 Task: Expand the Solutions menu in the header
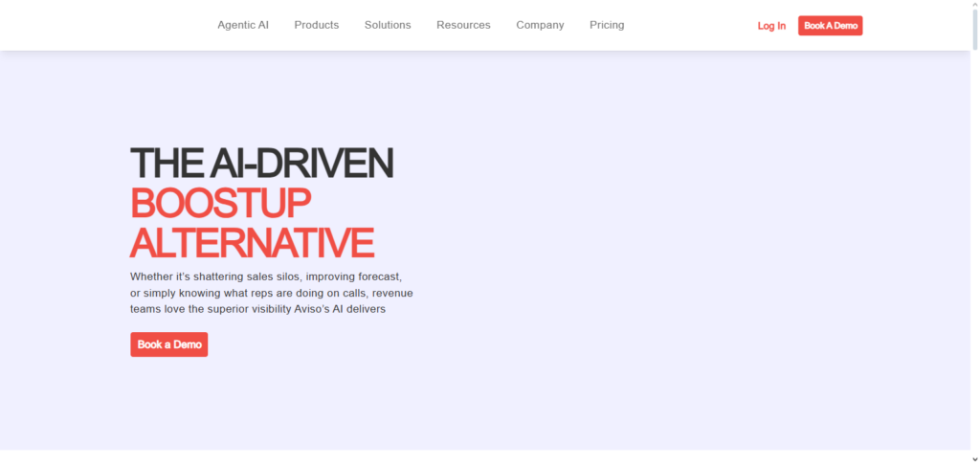click(x=388, y=25)
